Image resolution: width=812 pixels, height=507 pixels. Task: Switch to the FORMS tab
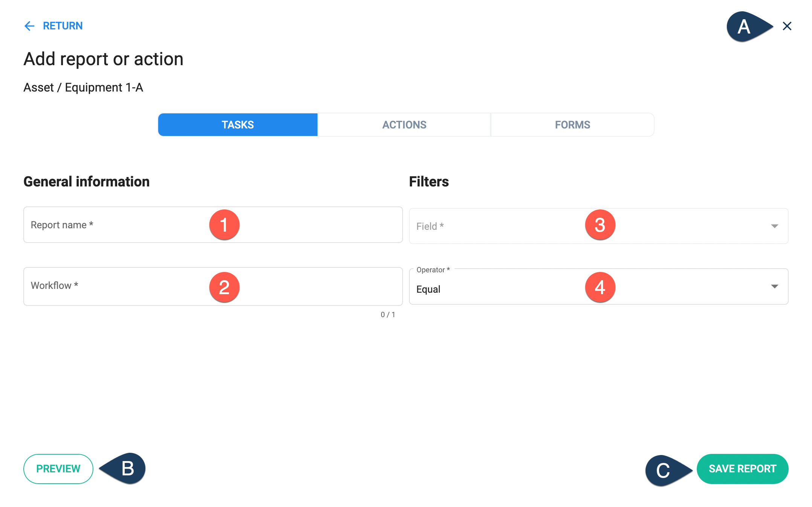[x=572, y=125]
